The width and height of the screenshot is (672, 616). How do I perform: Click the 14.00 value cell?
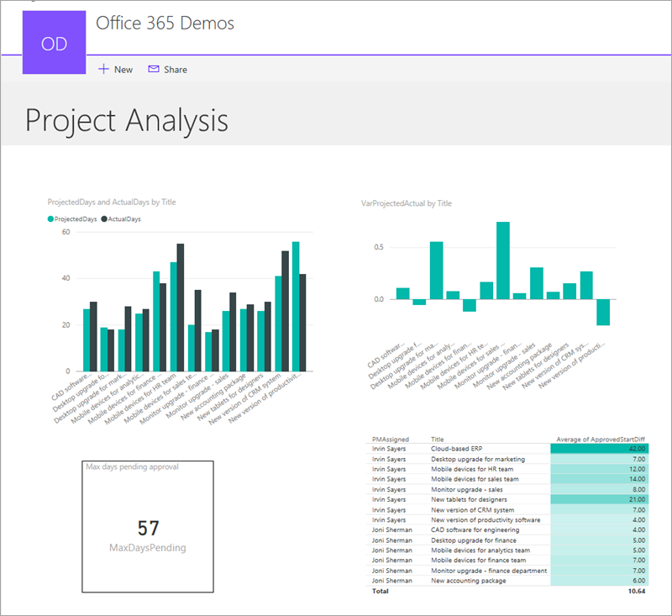coord(600,479)
